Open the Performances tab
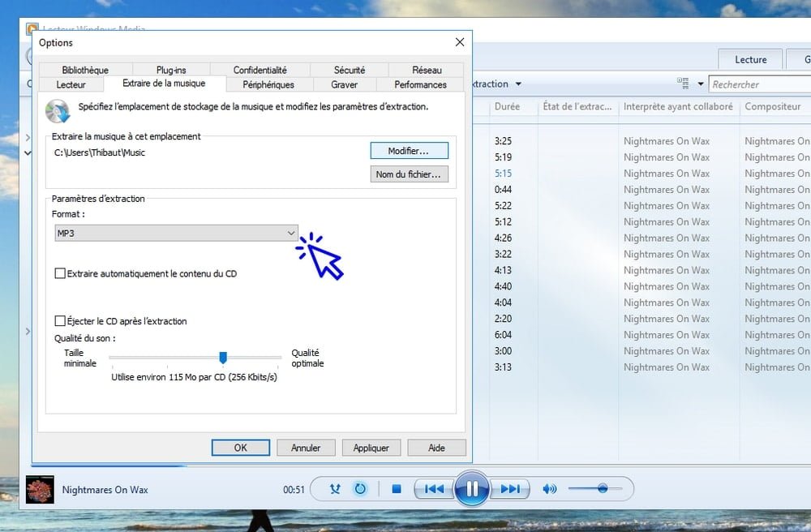 tap(420, 84)
